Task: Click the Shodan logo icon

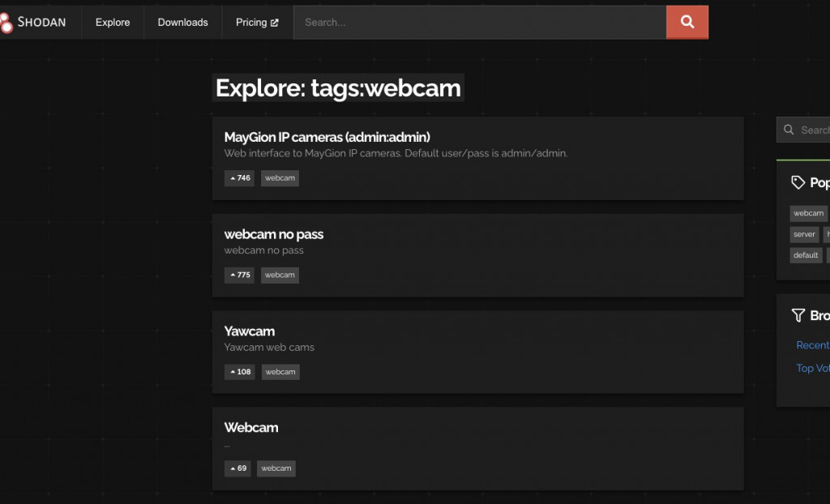Action: (x=6, y=22)
